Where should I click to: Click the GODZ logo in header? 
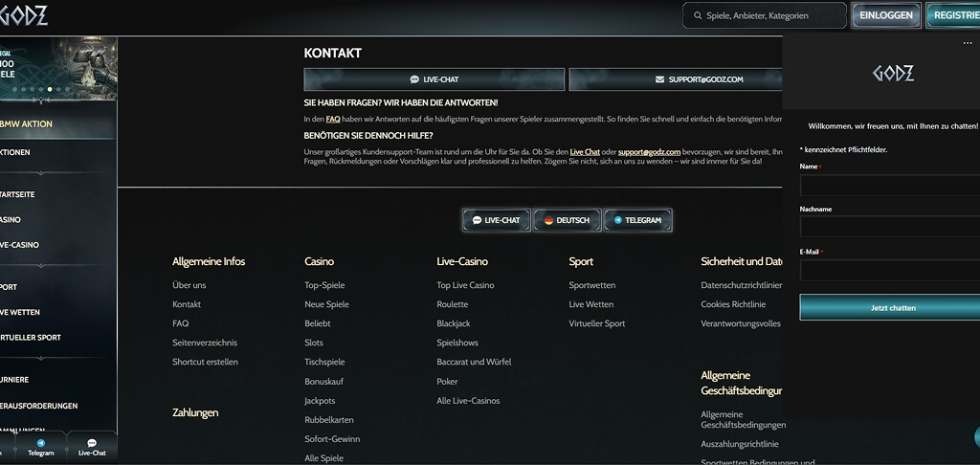(23, 15)
